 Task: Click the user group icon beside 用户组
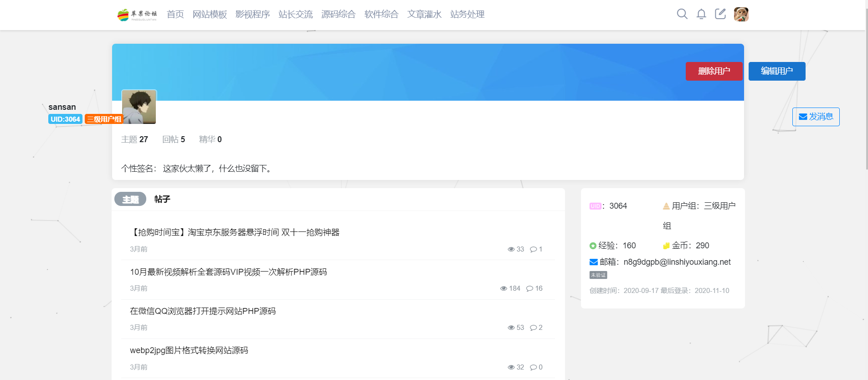point(666,206)
